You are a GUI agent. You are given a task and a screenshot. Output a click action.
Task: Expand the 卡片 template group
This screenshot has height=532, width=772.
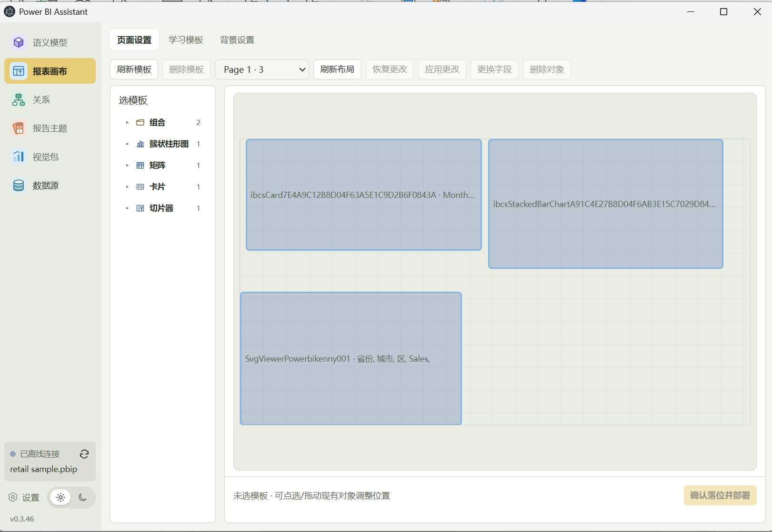point(127,187)
